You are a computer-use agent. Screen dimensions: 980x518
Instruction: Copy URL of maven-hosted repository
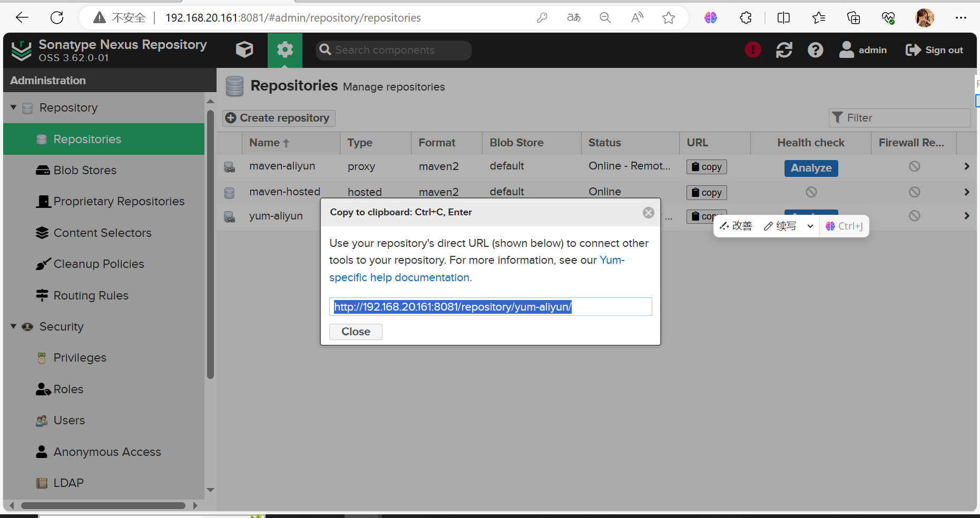pos(707,193)
